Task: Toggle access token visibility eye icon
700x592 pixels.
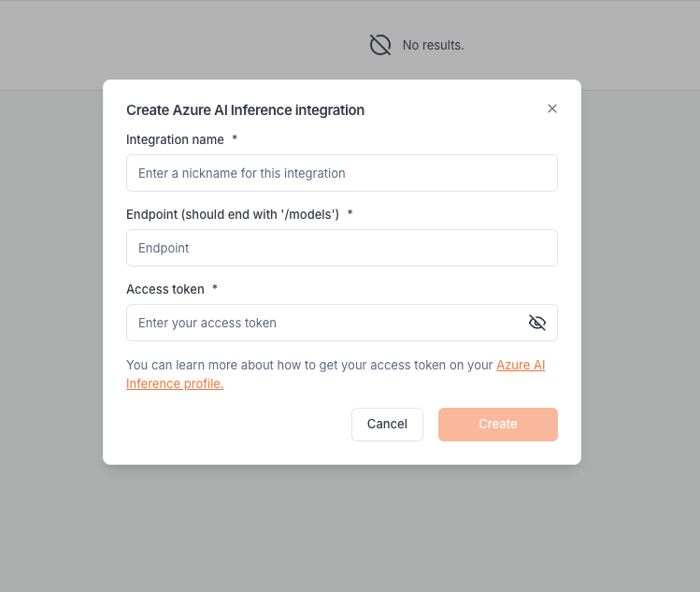Action: pyautogui.click(x=537, y=323)
